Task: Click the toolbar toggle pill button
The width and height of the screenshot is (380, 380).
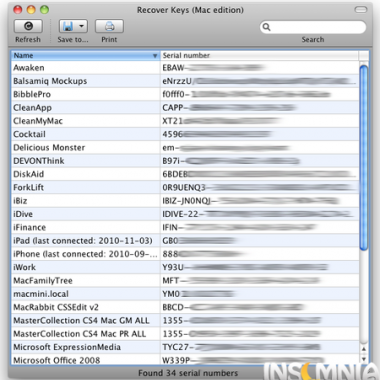Action: tap(361, 10)
